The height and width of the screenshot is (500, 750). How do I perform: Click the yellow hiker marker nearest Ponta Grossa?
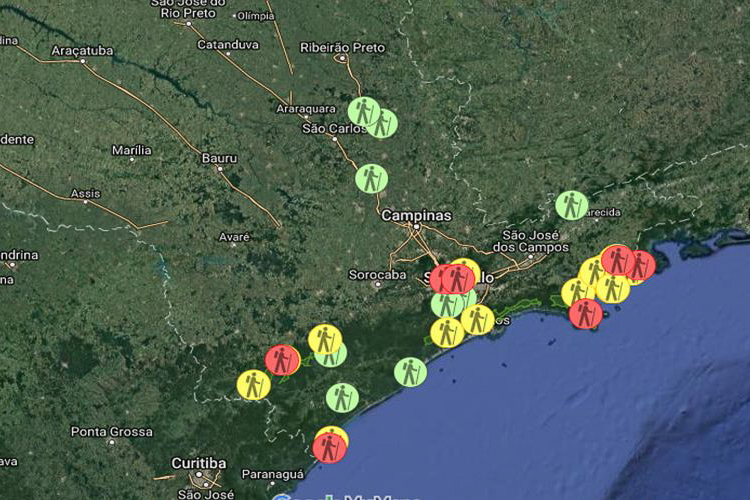(x=253, y=384)
